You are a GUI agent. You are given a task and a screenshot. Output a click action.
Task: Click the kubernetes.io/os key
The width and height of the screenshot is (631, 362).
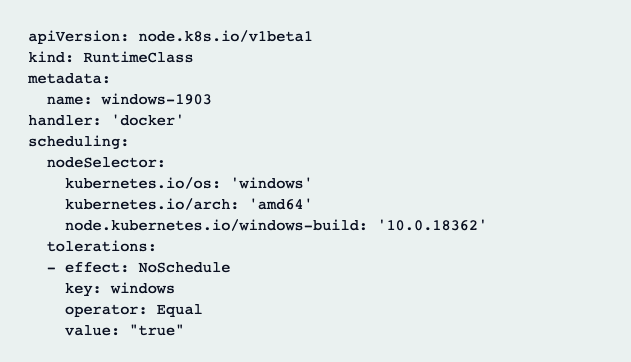[x=138, y=183]
